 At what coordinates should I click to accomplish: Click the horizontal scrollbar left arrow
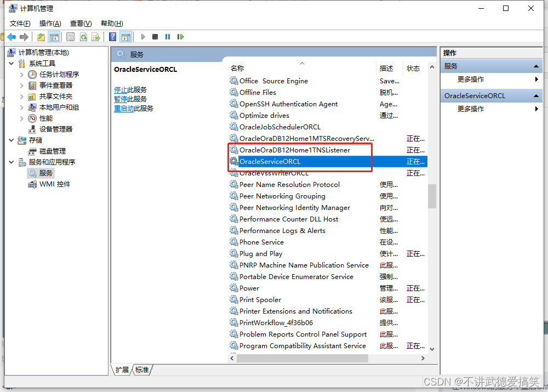tap(232, 358)
